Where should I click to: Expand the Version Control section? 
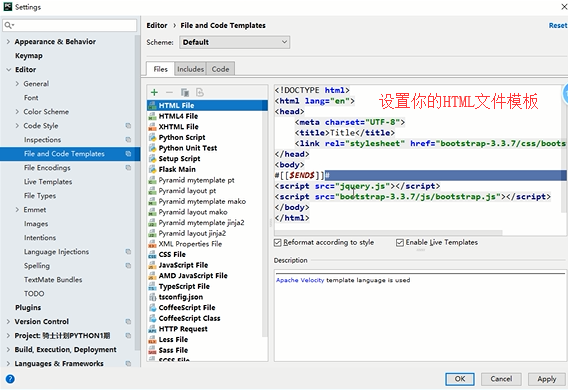(x=8, y=322)
